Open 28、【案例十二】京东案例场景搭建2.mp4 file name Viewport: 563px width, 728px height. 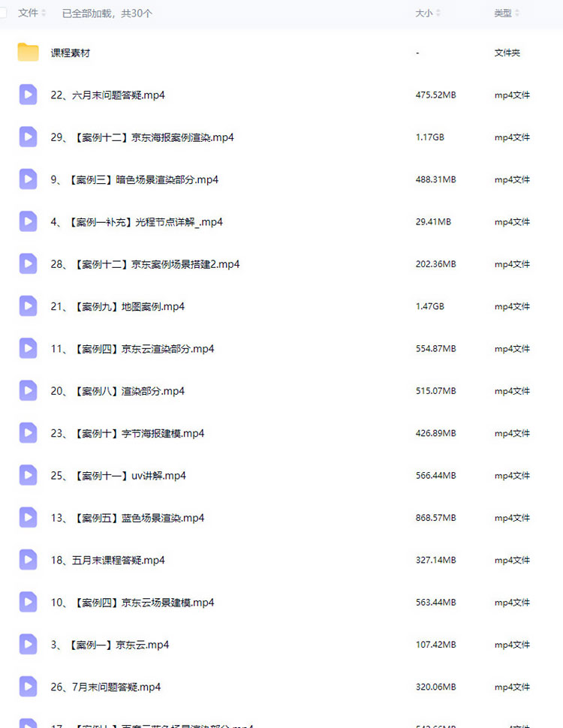[x=145, y=264]
